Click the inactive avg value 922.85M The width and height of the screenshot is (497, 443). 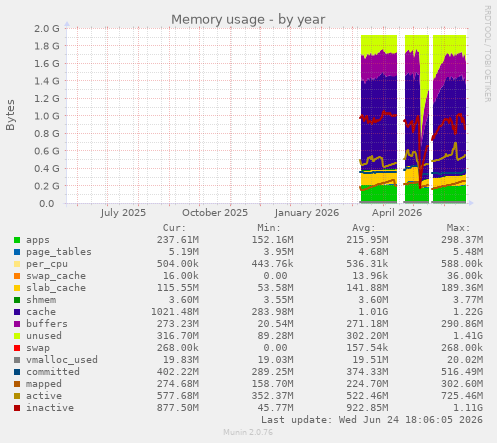pyautogui.click(x=367, y=408)
